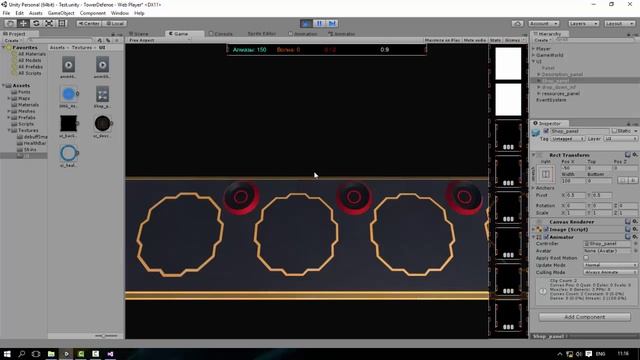The width and height of the screenshot is (640, 360).
Task: Expand resources_panel in Hierarchy
Action: point(539,93)
